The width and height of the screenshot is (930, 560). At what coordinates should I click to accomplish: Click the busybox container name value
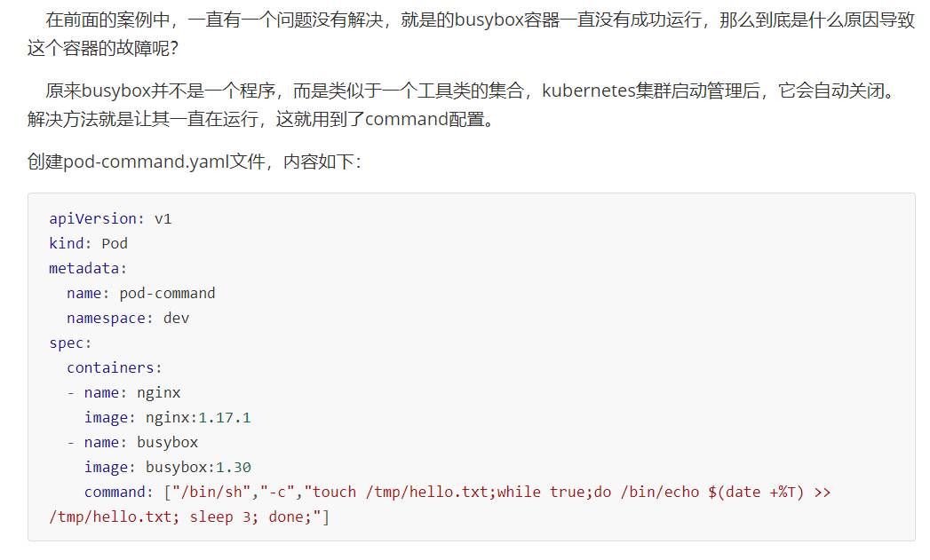pyautogui.click(x=167, y=443)
